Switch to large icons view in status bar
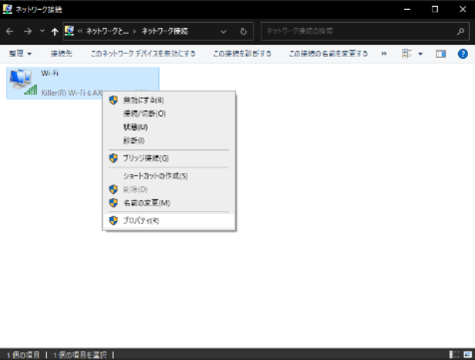The width and height of the screenshot is (475, 360). 468,354
